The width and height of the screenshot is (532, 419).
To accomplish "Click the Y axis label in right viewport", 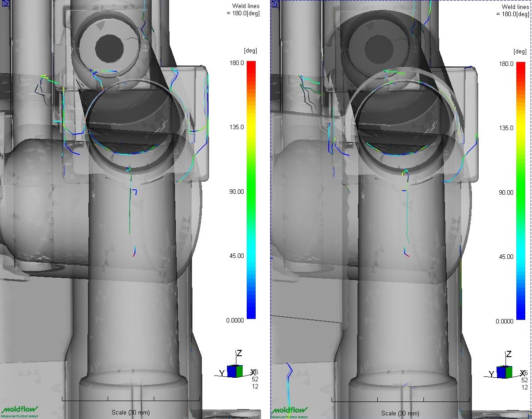I will (x=491, y=374).
